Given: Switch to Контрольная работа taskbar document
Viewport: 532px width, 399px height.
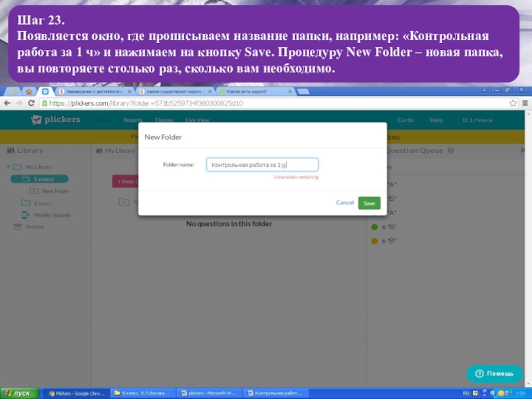Looking at the screenshot, I should [x=276, y=393].
